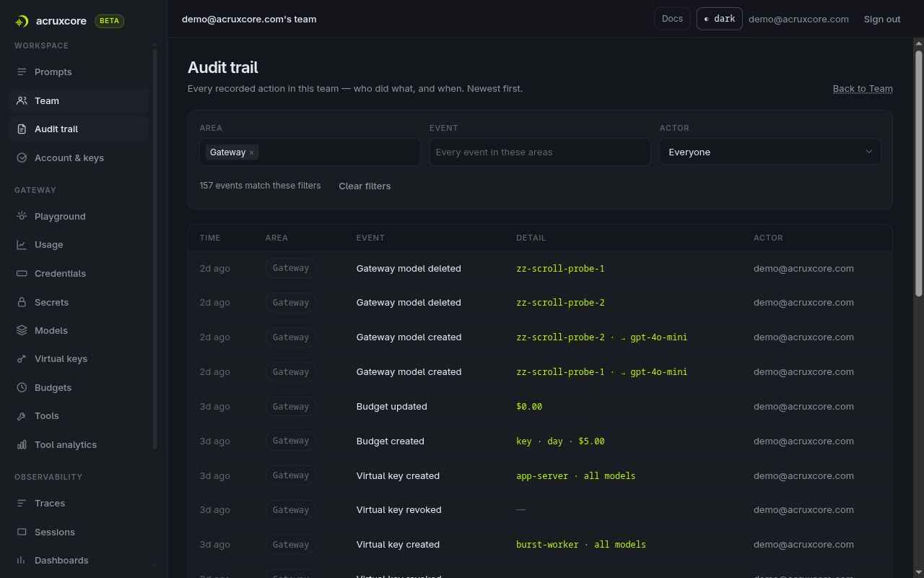Screen dimensions: 924x578
Task: Open Prompts in the sidebar
Action: [79, 72]
